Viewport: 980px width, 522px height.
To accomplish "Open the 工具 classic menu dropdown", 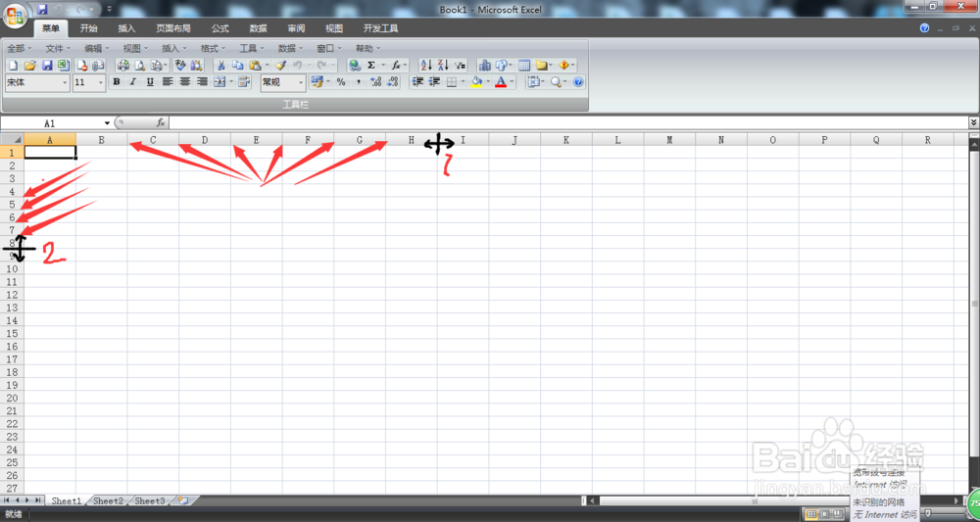I will point(252,48).
